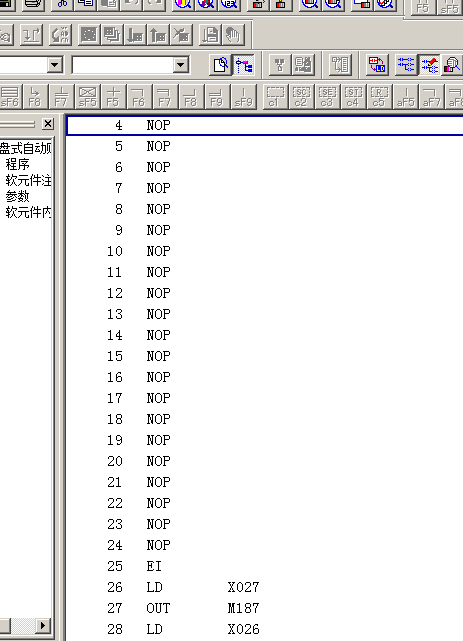Viewport: 463px width, 641px height.
Task: Click the cut scissors icon
Action: (62, 4)
